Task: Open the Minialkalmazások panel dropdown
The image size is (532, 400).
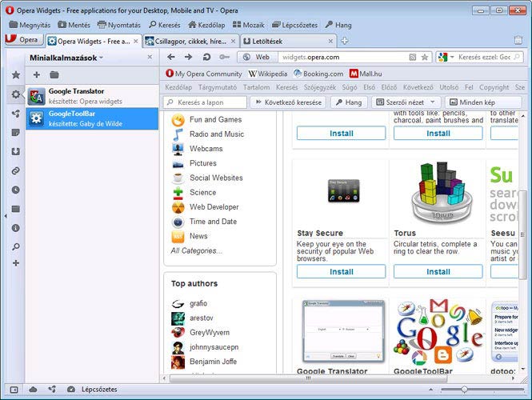Action: click(x=101, y=58)
